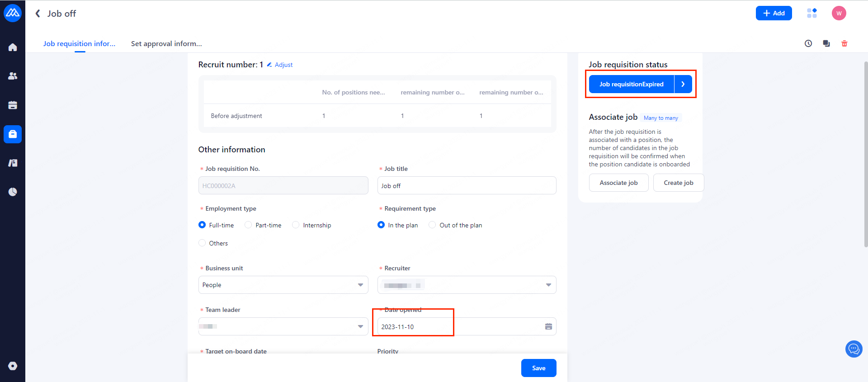Switch to the Set approval information tab
Viewport: 868px width, 382px height.
[166, 44]
